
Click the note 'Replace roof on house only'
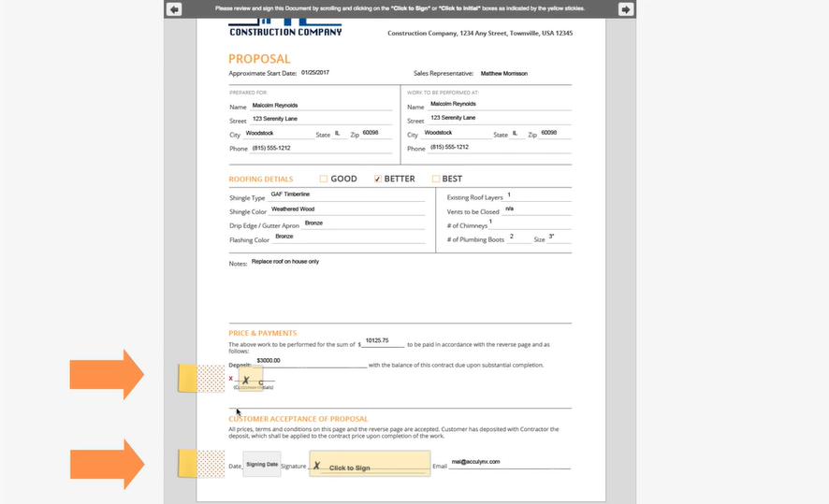click(x=285, y=262)
